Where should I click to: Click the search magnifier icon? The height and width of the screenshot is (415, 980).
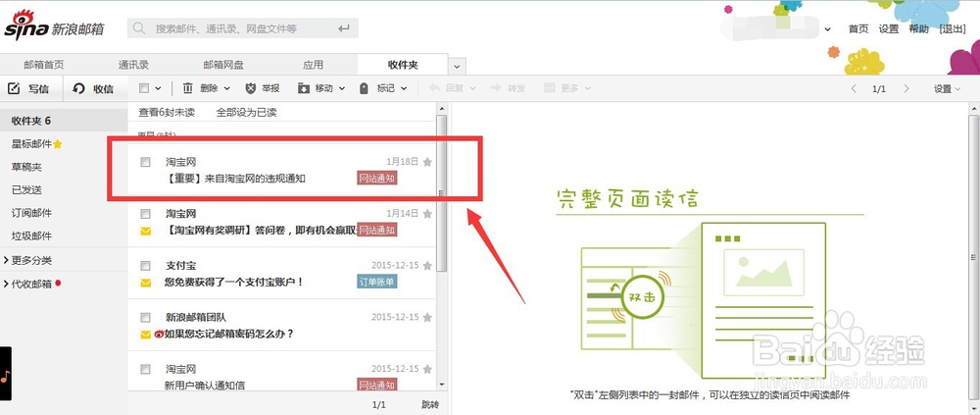(x=139, y=28)
